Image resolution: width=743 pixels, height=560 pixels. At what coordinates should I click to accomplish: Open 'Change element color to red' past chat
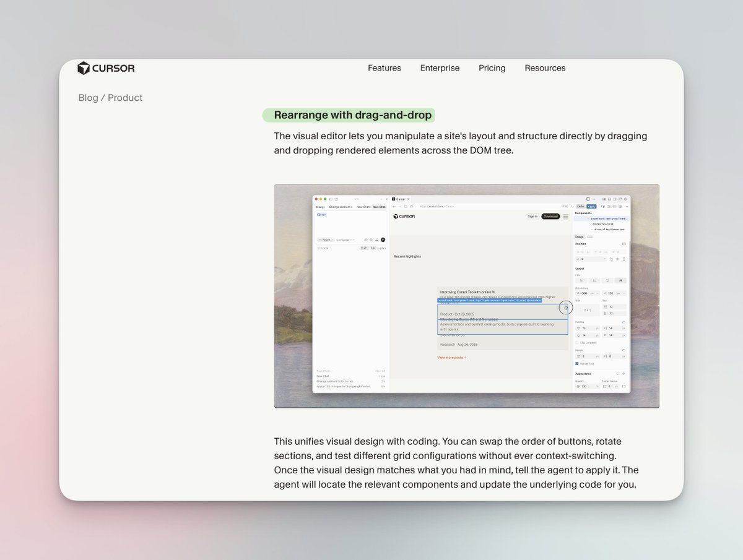click(x=334, y=381)
